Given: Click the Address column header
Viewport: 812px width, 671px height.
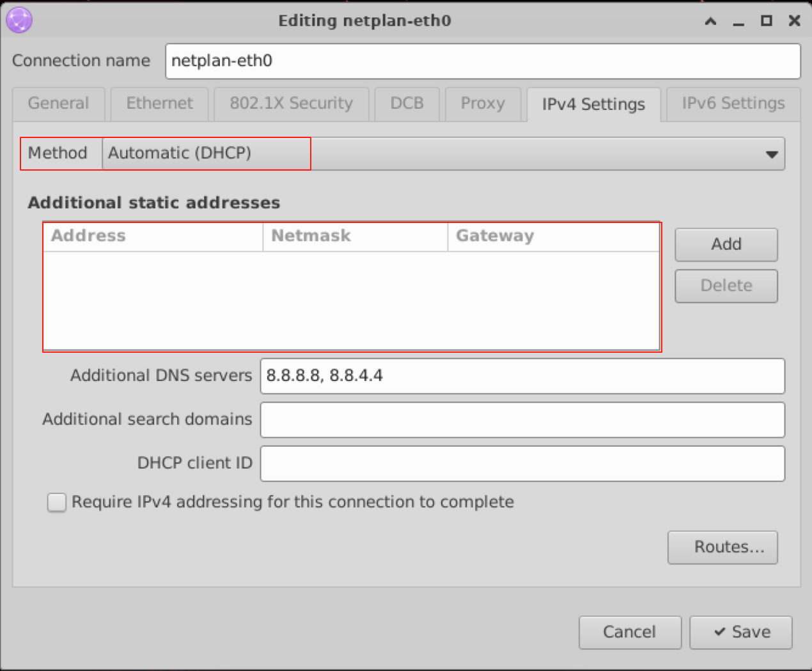Looking at the screenshot, I should [153, 236].
